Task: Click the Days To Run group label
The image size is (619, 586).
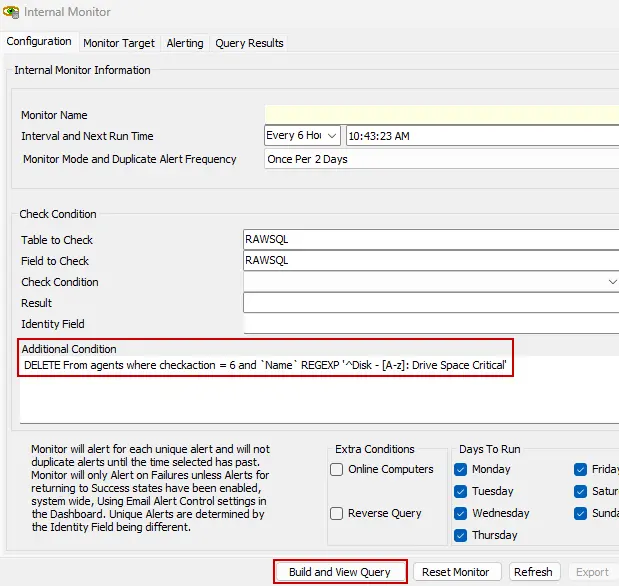Action: pyautogui.click(x=490, y=449)
